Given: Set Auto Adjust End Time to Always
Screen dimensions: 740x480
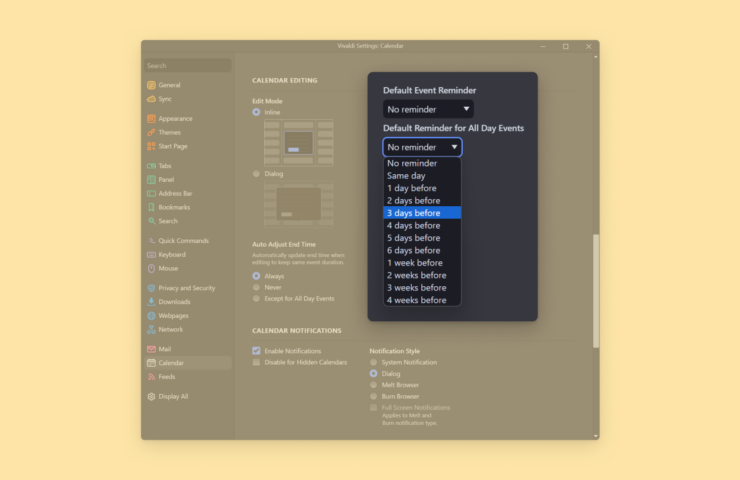Looking at the screenshot, I should (256, 276).
